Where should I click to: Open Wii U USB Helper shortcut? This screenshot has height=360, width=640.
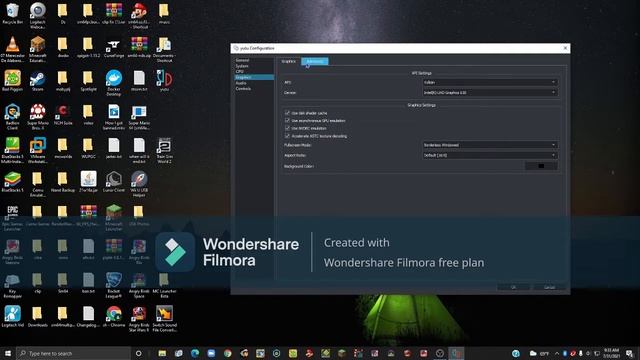click(139, 184)
